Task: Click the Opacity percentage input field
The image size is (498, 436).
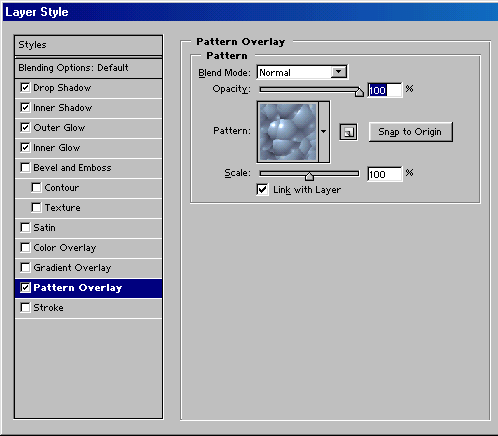Action: 385,90
